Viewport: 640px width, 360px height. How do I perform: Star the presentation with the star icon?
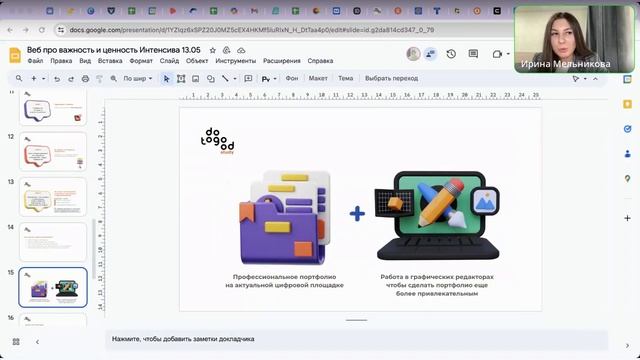(213, 50)
